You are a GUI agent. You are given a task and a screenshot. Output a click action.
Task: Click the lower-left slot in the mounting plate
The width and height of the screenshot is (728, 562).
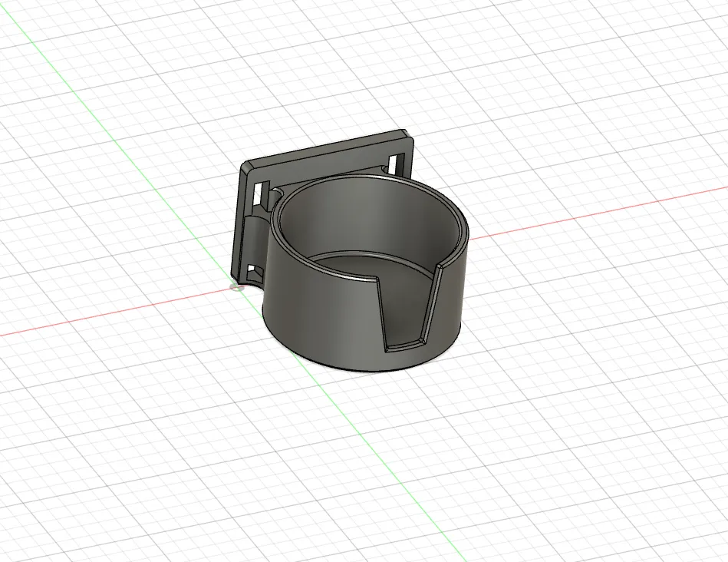[254, 271]
